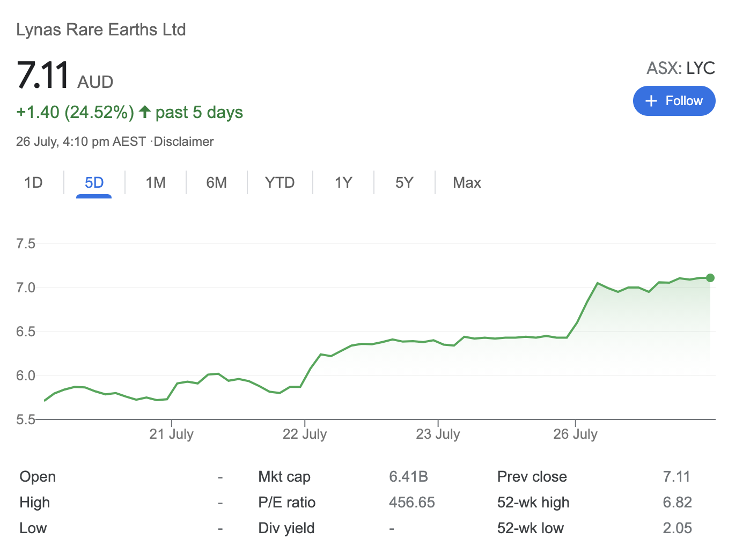The image size is (750, 560).
Task: Click the Lynas Rare Earths Ltd title
Action: [x=101, y=30]
